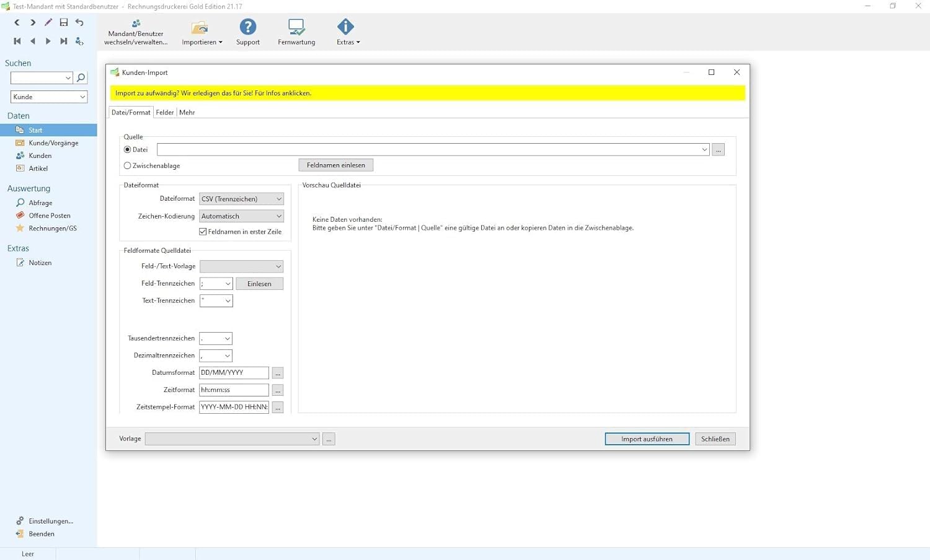Uncheck Feldnamen in erster Zeile

click(x=203, y=232)
